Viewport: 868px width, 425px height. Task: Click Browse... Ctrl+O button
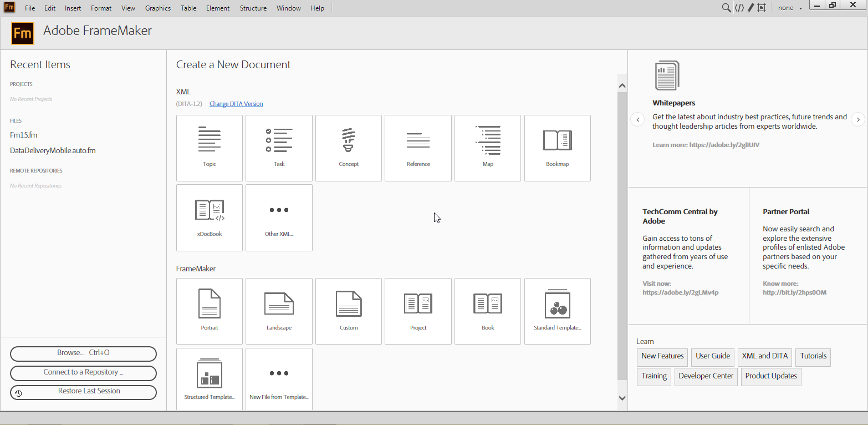(83, 353)
